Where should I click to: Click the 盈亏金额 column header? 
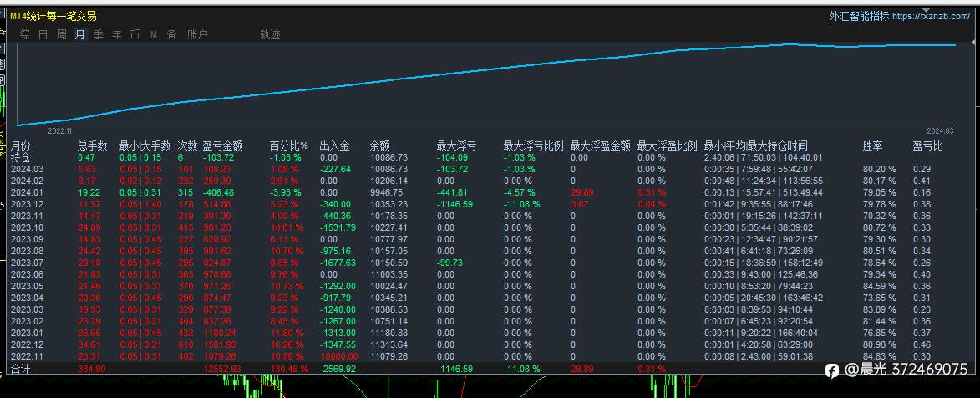pos(222,145)
